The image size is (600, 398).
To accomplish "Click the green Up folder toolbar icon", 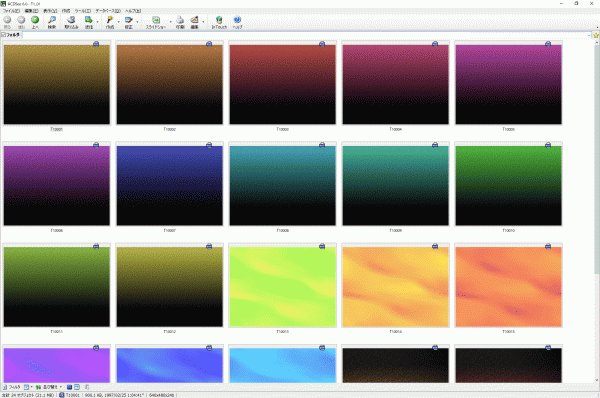I will (35, 21).
